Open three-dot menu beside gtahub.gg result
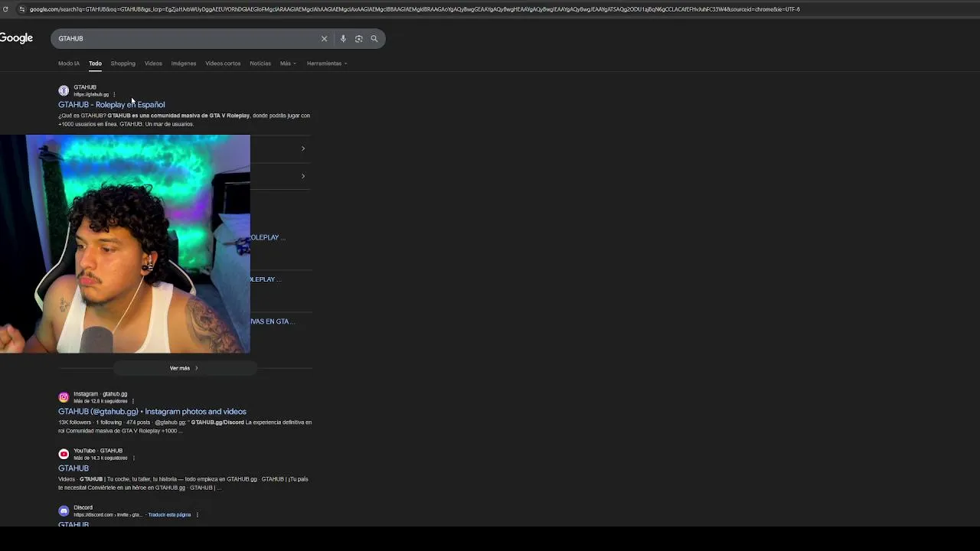 pyautogui.click(x=114, y=95)
